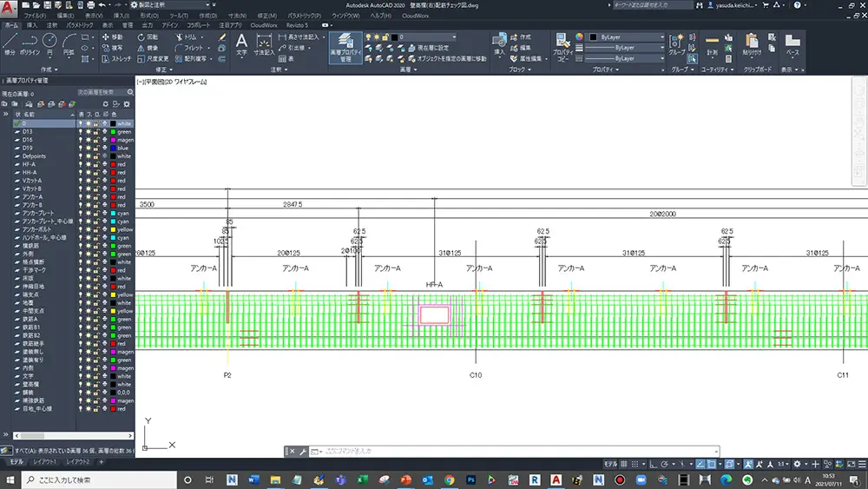
Task: Select the 円 (Circle) tool
Action: (49, 44)
